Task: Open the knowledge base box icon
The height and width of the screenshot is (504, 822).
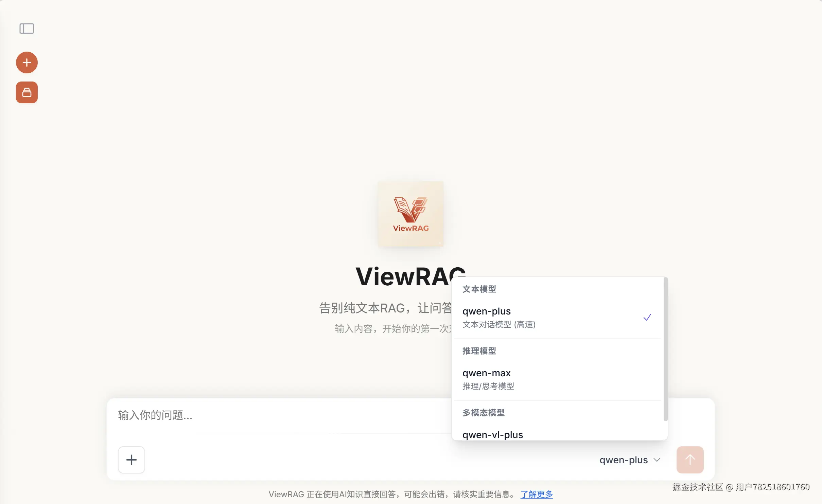Action: [27, 92]
